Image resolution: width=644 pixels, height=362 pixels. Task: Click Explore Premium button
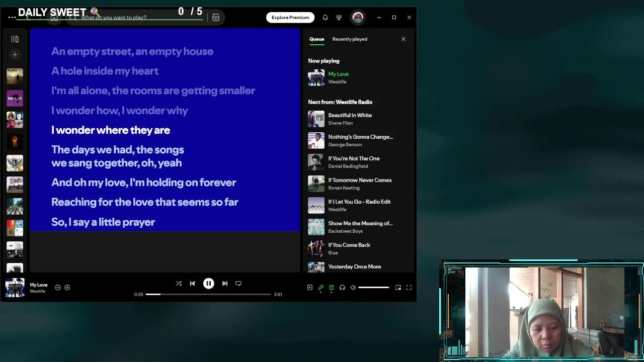(x=290, y=18)
